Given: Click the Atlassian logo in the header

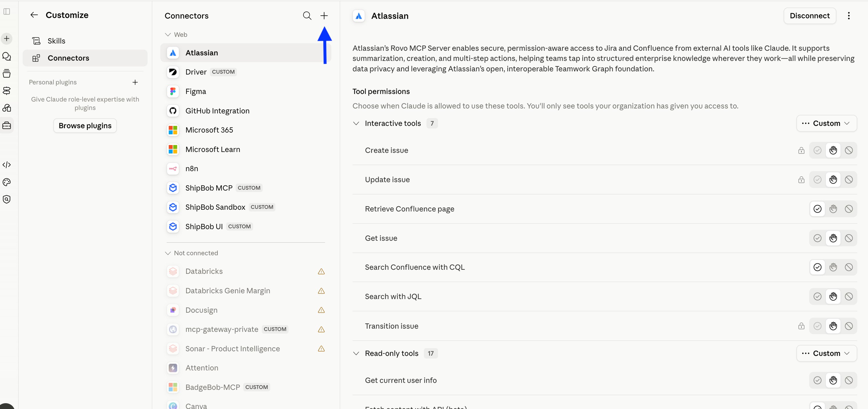Looking at the screenshot, I should click(359, 16).
